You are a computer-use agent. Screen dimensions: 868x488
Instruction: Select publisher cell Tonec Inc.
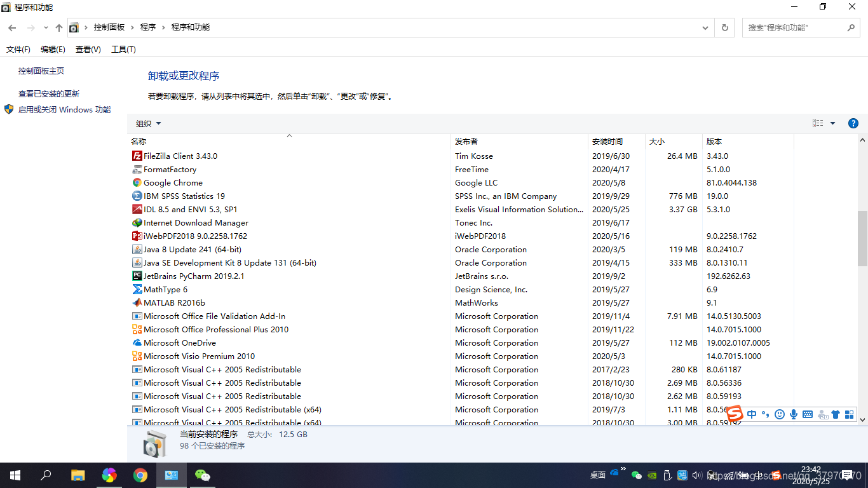pyautogui.click(x=473, y=222)
